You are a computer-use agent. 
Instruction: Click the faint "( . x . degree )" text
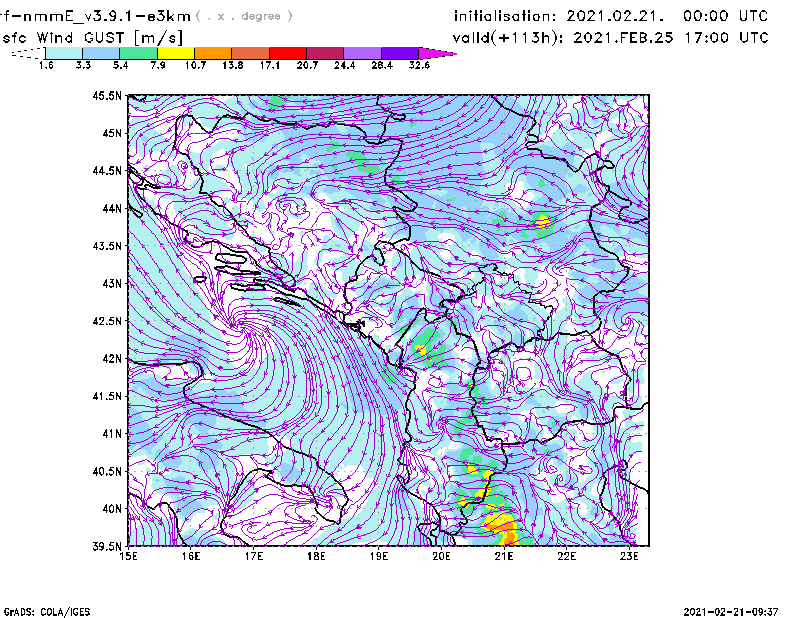click(244, 16)
